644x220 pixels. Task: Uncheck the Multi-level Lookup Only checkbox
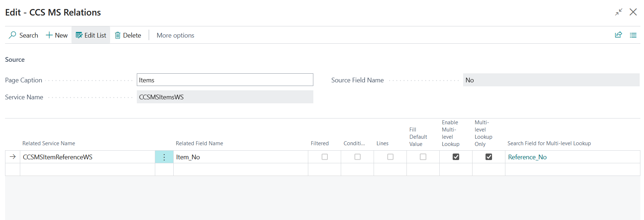[489, 157]
